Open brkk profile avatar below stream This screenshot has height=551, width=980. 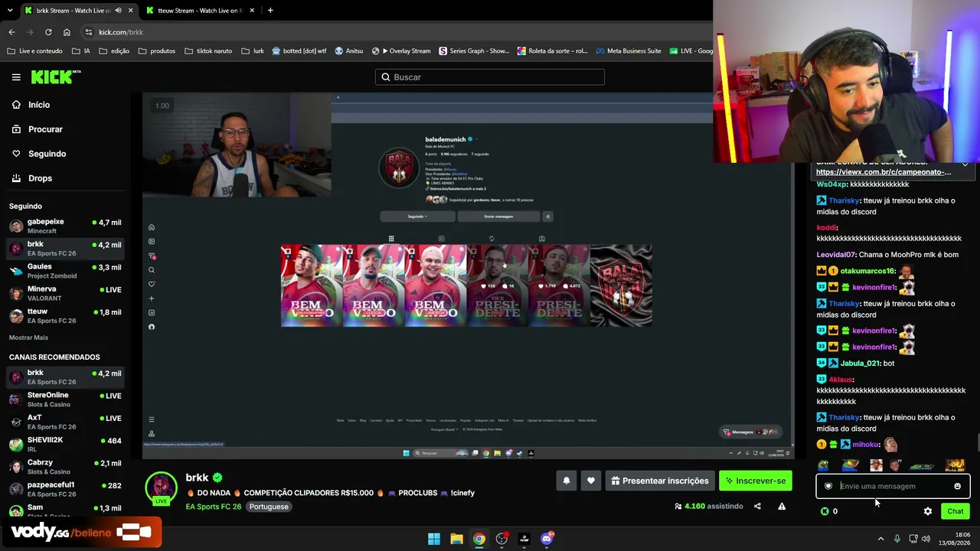pyautogui.click(x=161, y=488)
